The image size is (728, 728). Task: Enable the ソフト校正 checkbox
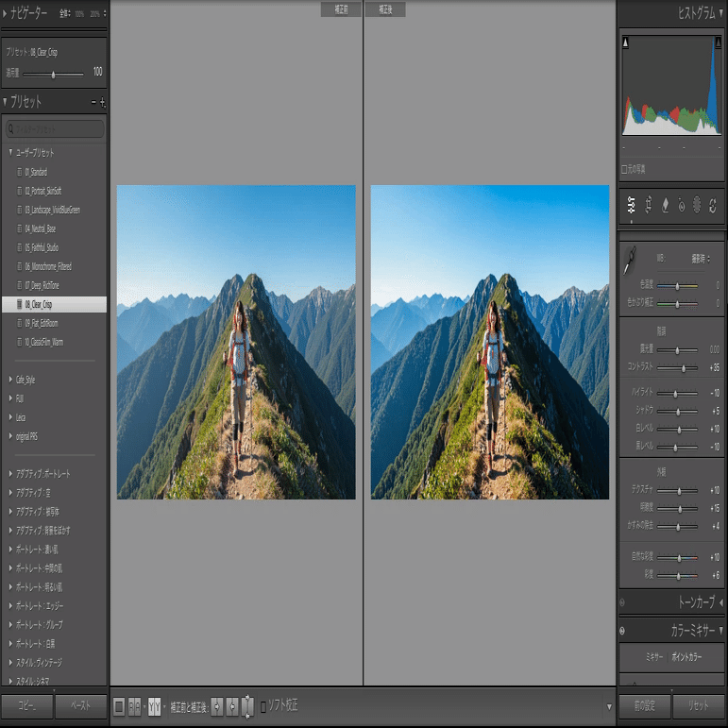click(263, 707)
